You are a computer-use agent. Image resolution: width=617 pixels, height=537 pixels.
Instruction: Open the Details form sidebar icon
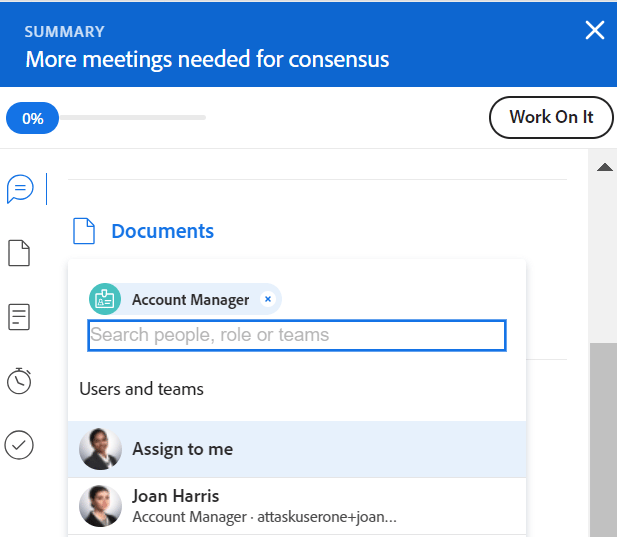click(x=19, y=317)
